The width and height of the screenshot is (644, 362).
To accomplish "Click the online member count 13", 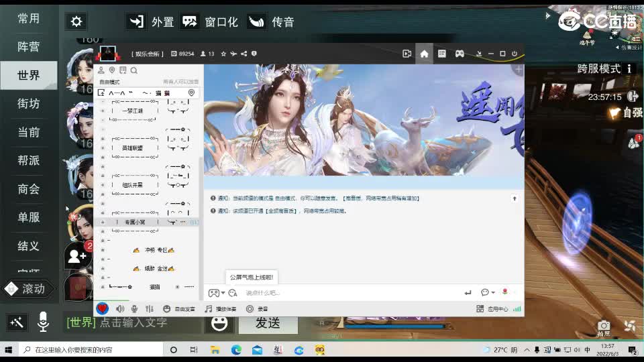I will tap(207, 54).
